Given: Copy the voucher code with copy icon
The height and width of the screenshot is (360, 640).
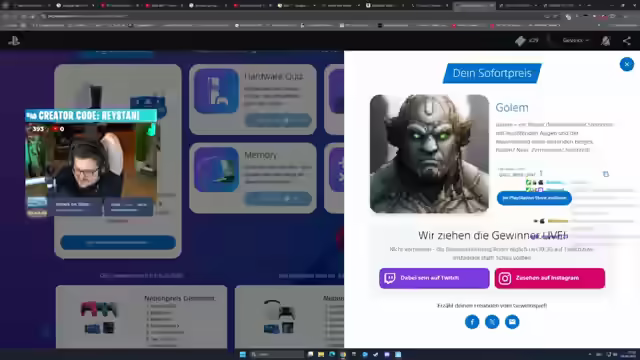Looking at the screenshot, I should (x=606, y=174).
